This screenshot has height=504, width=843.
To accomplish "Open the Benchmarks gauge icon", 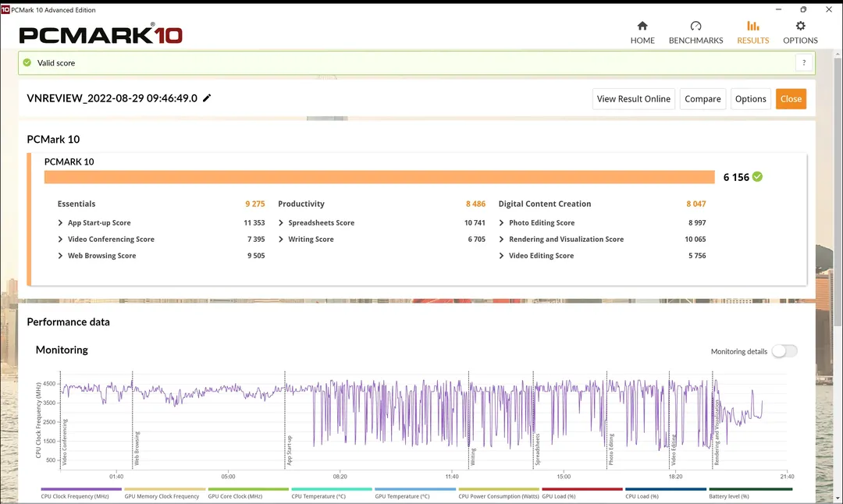I will (695, 27).
